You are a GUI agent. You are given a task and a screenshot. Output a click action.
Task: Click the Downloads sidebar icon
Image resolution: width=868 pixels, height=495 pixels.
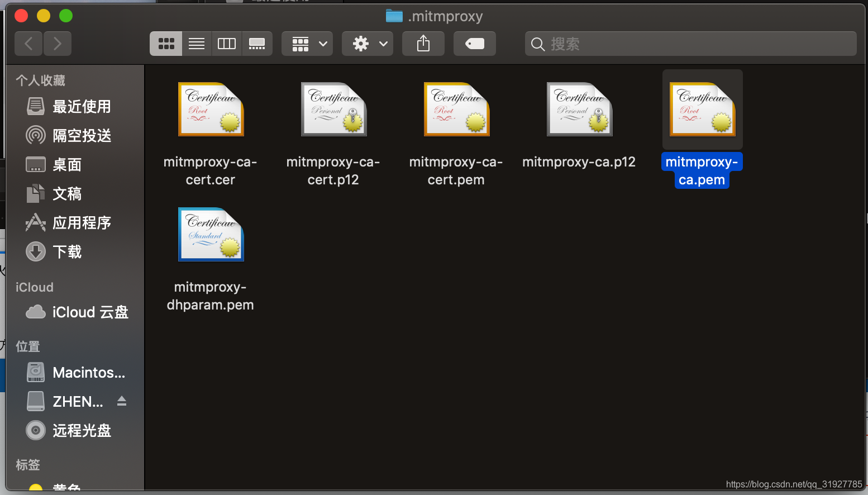pos(36,251)
